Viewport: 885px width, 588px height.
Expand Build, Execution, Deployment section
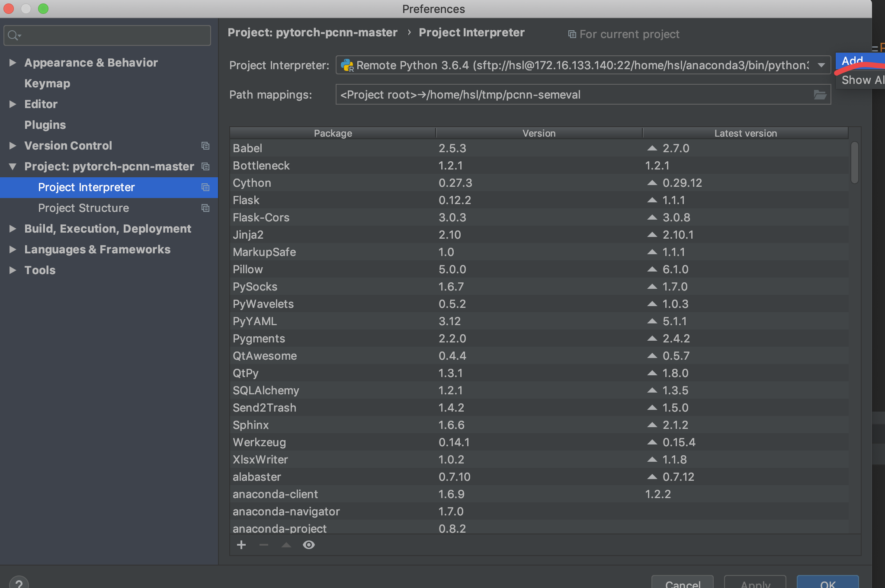(x=13, y=229)
